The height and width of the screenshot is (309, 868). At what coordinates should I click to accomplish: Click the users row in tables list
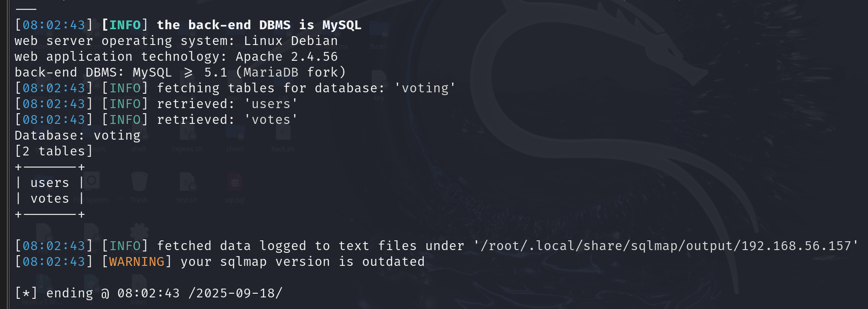point(50,183)
